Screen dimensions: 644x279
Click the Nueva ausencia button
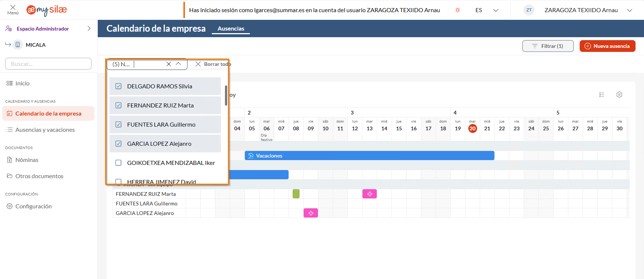point(607,46)
